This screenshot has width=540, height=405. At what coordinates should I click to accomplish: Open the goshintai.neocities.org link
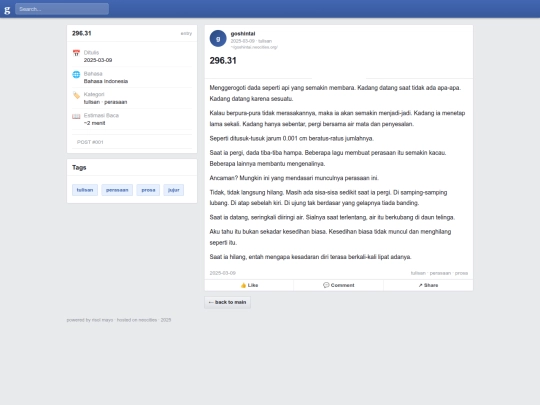(254, 47)
